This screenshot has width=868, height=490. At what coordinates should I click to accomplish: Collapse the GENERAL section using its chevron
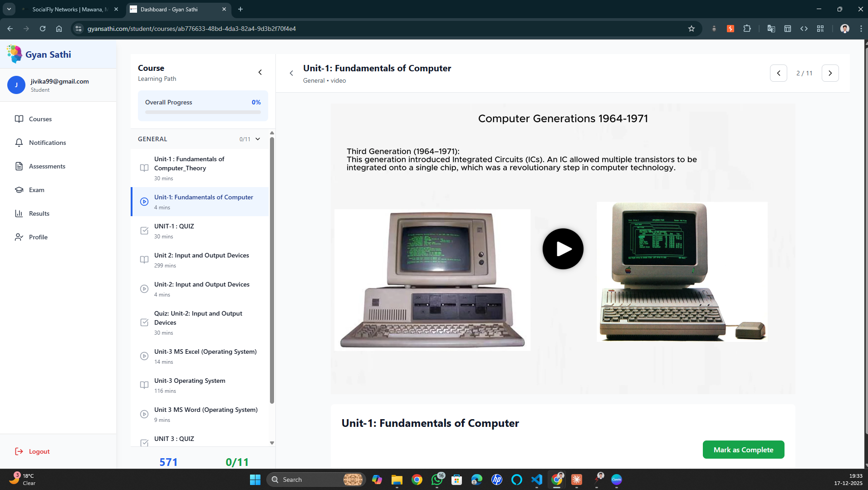pos(258,139)
